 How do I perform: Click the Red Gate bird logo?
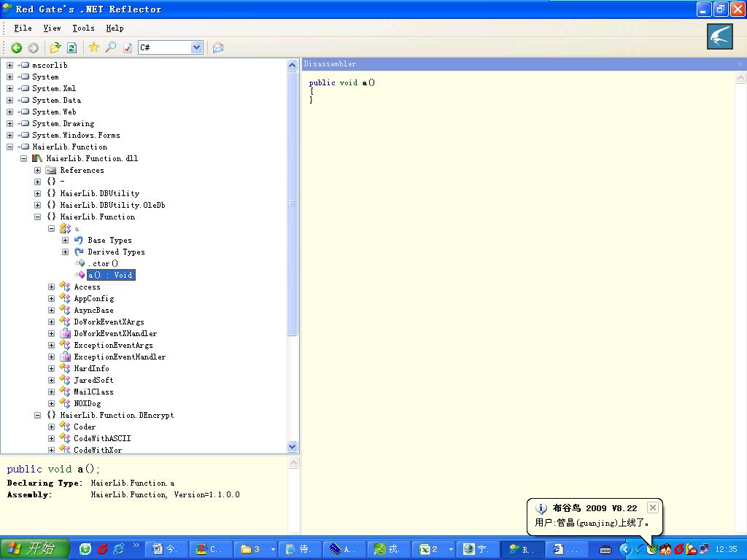(719, 36)
